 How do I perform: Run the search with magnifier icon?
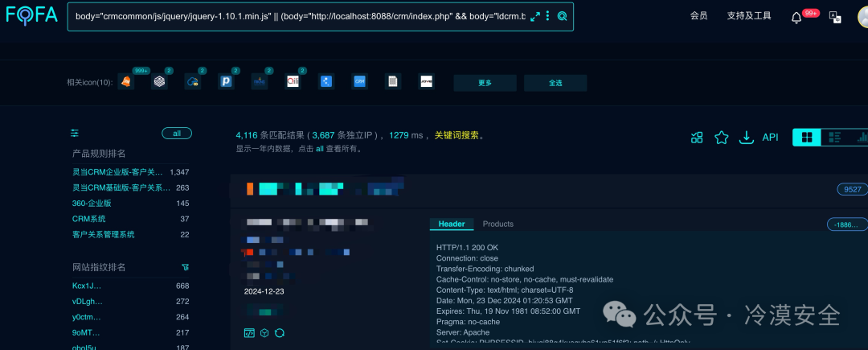(562, 17)
